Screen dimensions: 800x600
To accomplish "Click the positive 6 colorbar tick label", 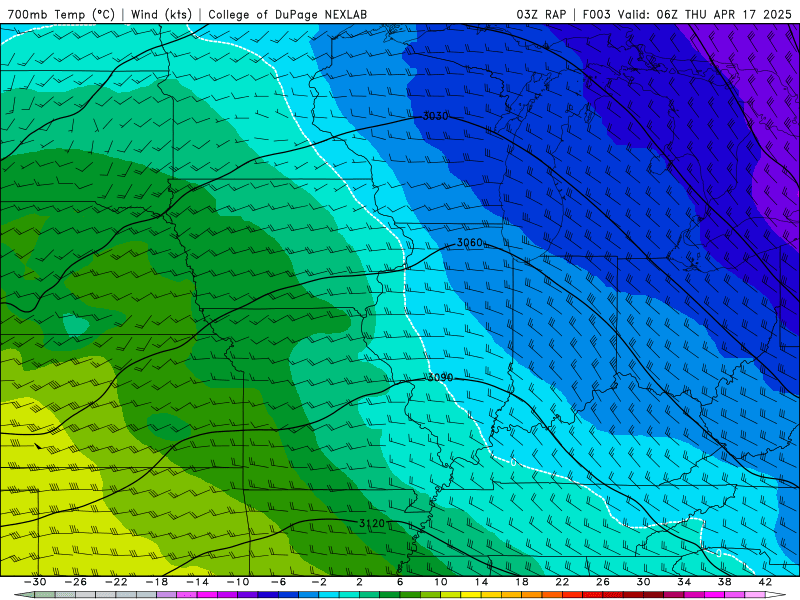I will 400,582.
